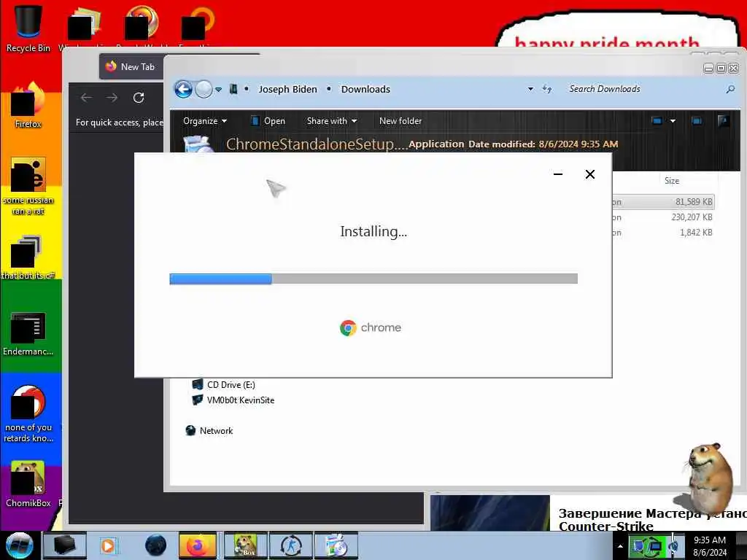Click the dark globe taskbar icon
This screenshot has width=747, height=560.
coord(156,545)
